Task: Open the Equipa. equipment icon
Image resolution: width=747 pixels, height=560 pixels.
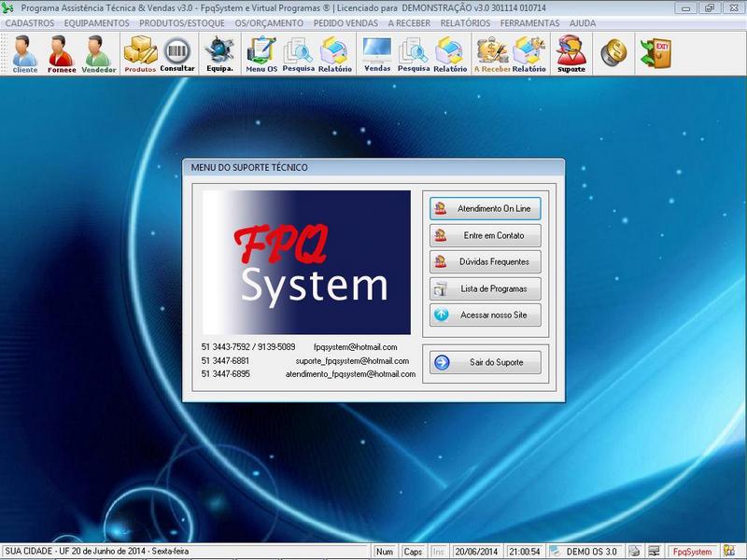Action: [x=219, y=54]
